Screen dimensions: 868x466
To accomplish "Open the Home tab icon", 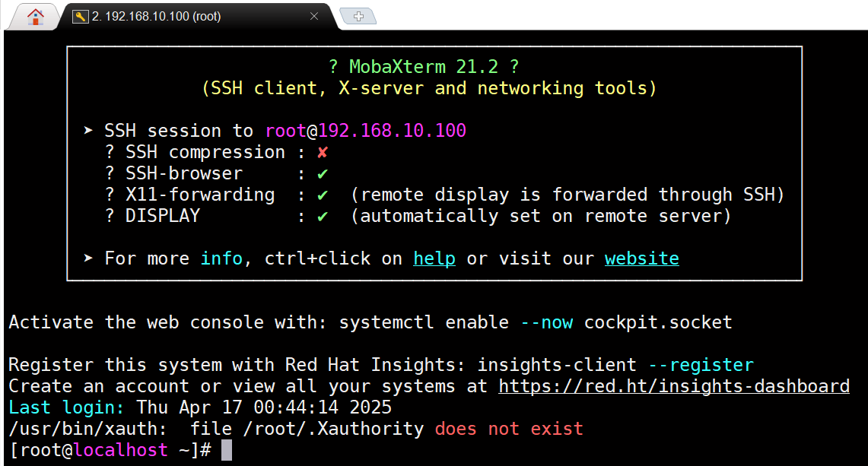I will 36,17.
